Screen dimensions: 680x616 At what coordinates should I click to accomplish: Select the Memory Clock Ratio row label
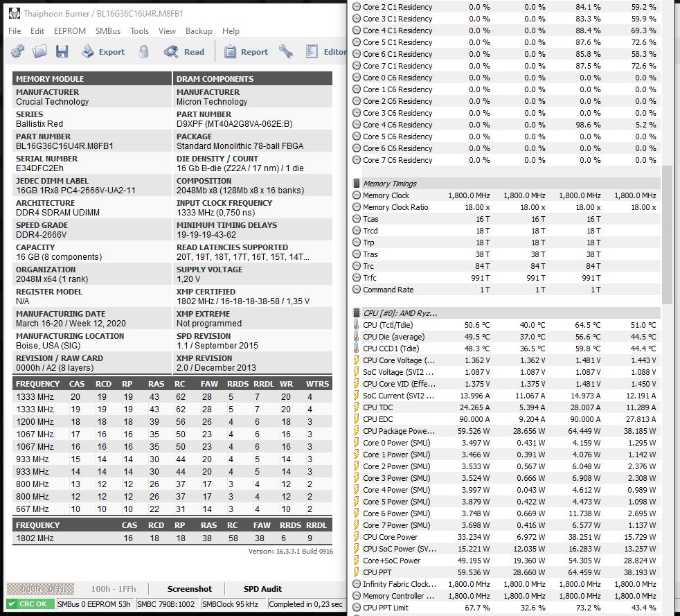(x=395, y=207)
